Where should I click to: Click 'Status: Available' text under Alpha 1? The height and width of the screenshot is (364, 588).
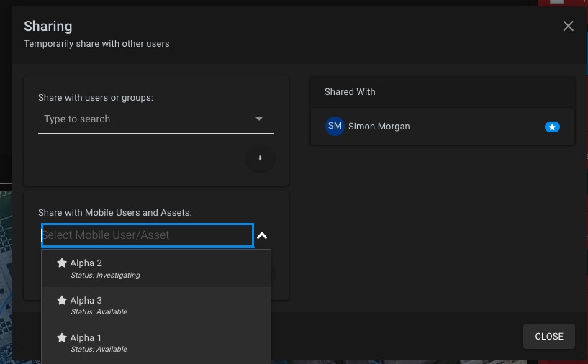(x=99, y=350)
